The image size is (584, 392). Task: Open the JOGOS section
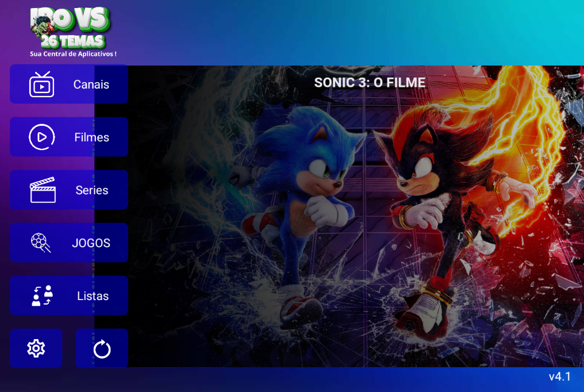[x=69, y=243]
